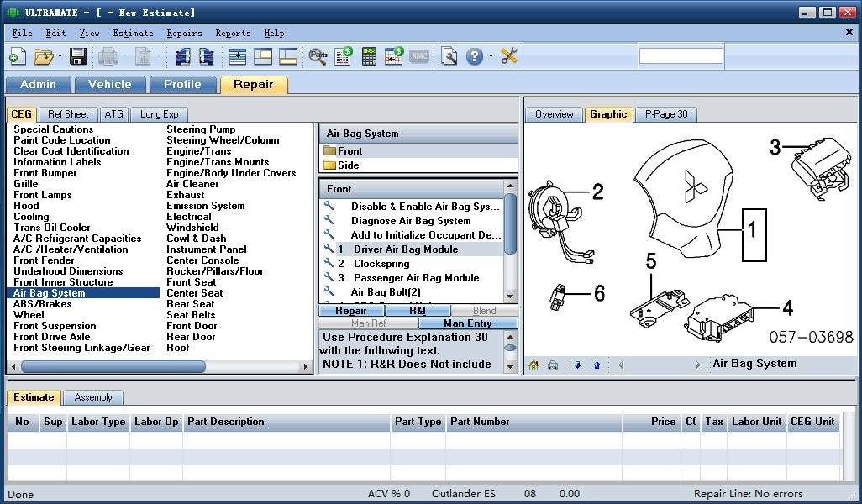Click the horizontal pane layout icon

click(288, 56)
